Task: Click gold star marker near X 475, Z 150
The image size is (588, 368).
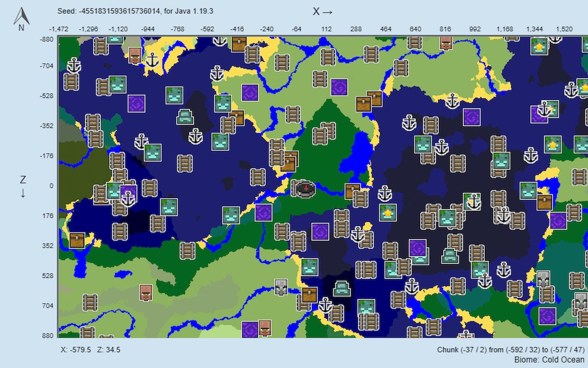Action: (388, 213)
